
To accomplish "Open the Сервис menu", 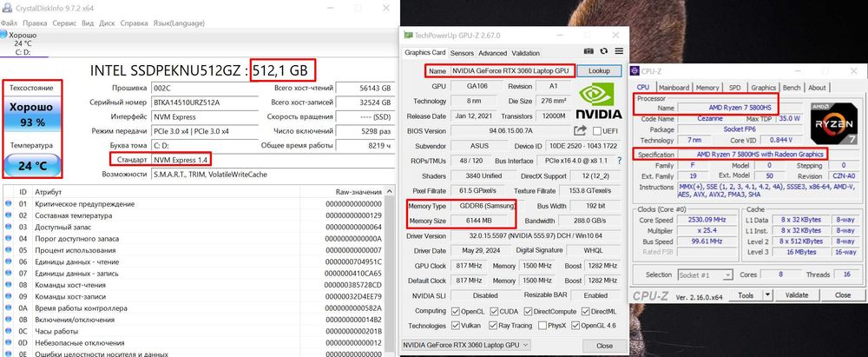I will pos(64,23).
